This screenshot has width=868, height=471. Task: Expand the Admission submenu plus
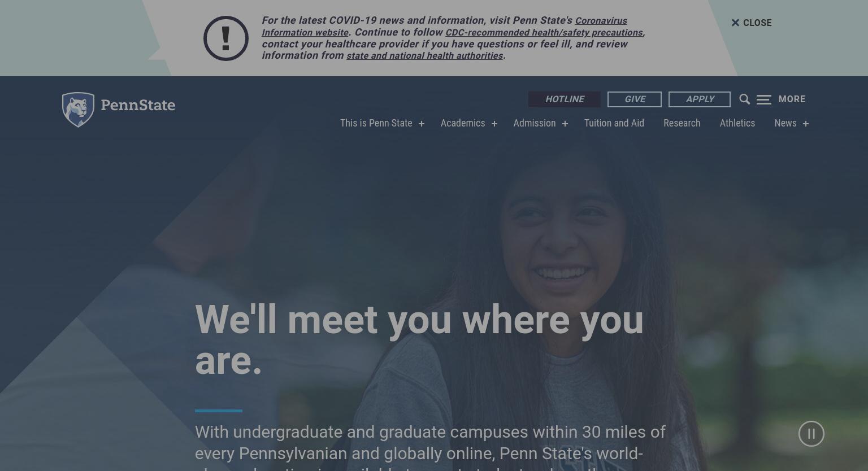[565, 124]
